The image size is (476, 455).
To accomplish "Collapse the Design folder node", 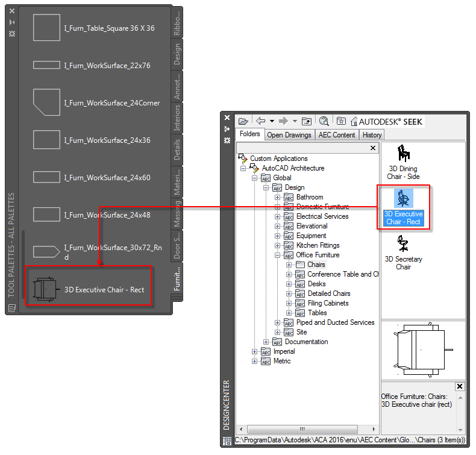I will click(x=266, y=187).
